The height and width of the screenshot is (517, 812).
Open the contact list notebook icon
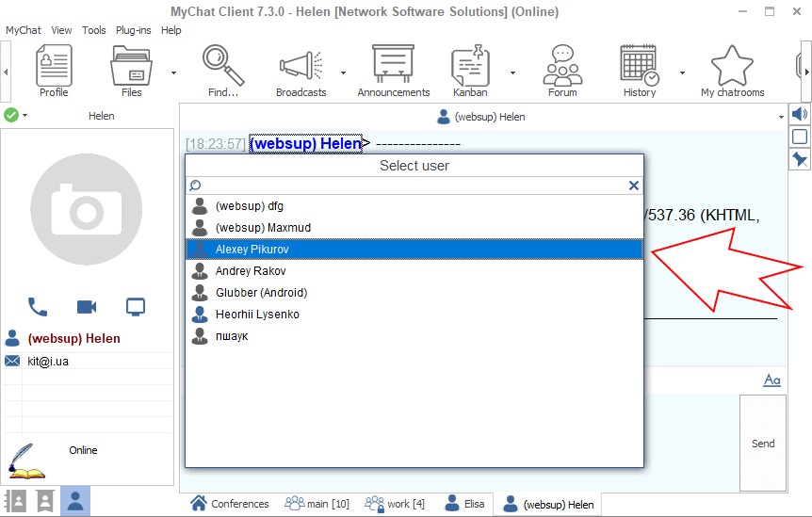point(15,501)
